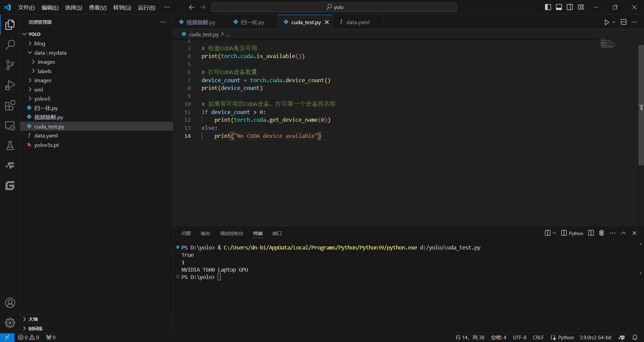The width and height of the screenshot is (644, 342).
Task: Expand the yolov5 folder
Action: pos(30,99)
